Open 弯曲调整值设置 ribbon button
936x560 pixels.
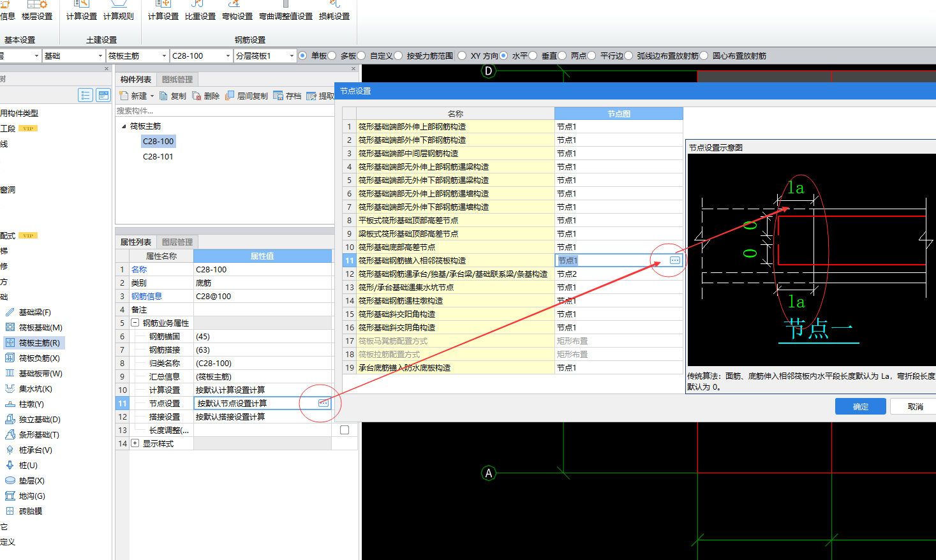point(286,11)
